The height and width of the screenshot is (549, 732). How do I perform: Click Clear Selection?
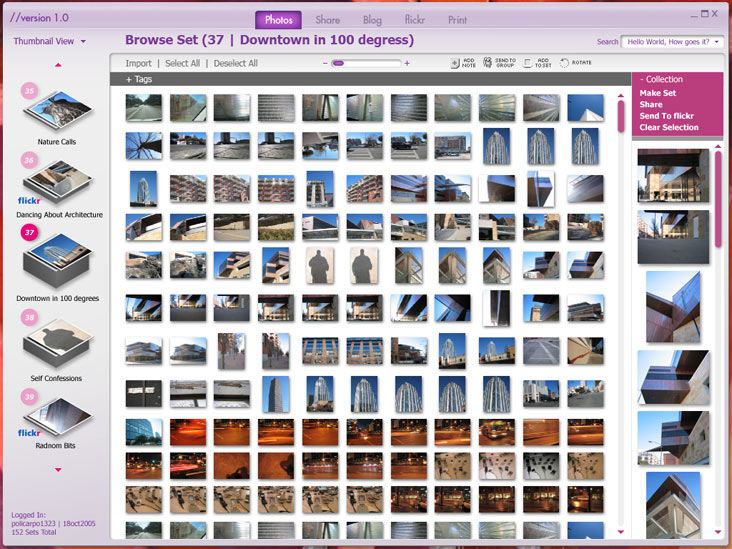[x=669, y=127]
